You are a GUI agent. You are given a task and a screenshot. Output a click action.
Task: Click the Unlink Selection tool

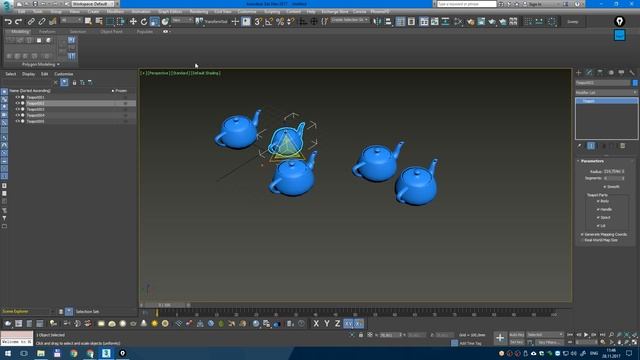[42, 22]
